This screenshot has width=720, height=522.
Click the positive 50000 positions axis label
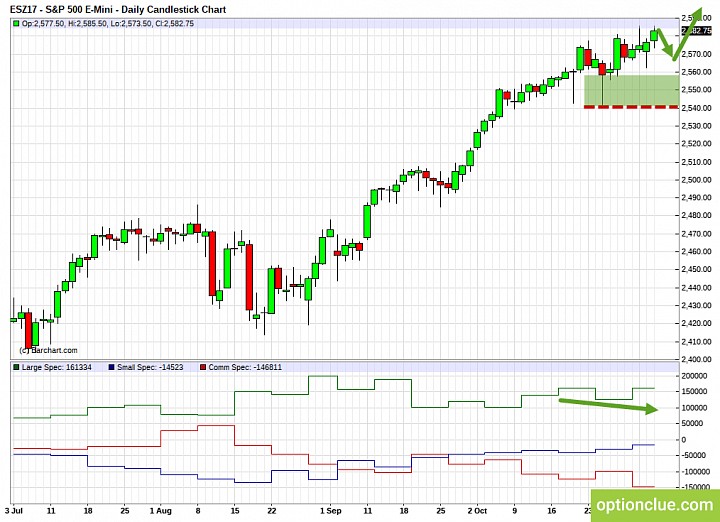(x=691, y=423)
